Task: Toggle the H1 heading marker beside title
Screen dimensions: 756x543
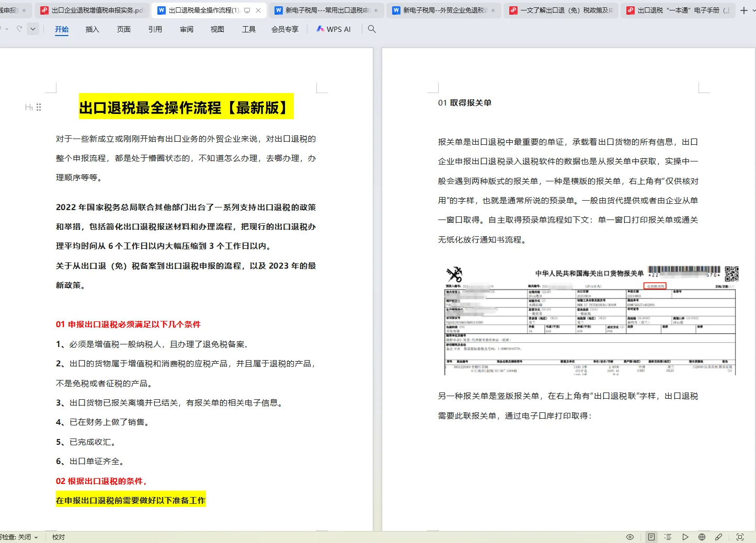Action: [x=29, y=107]
